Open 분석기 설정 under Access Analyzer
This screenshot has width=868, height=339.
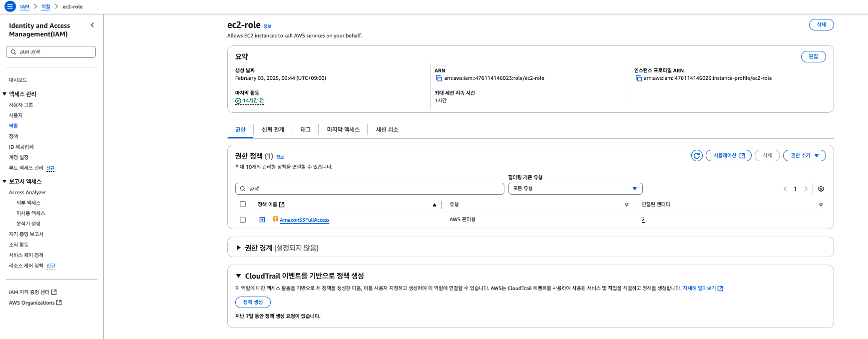coord(28,224)
